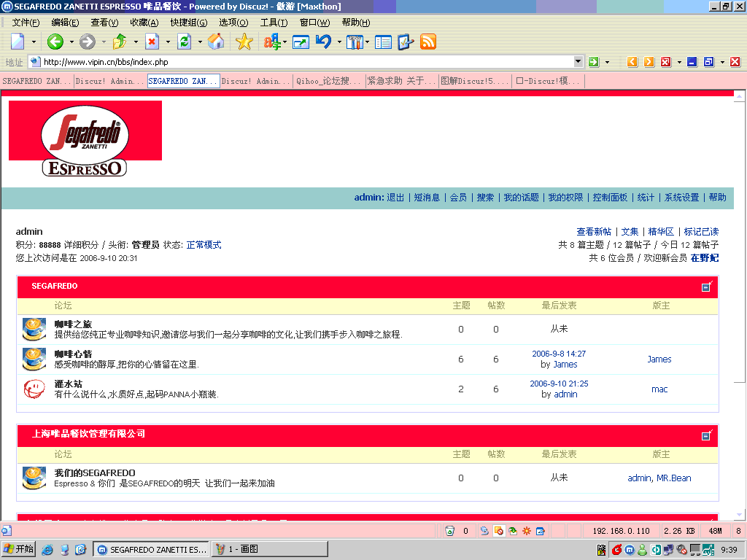The image size is (747, 560).
Task: Click the notes checkmark toolbar icon
Action: 406,42
